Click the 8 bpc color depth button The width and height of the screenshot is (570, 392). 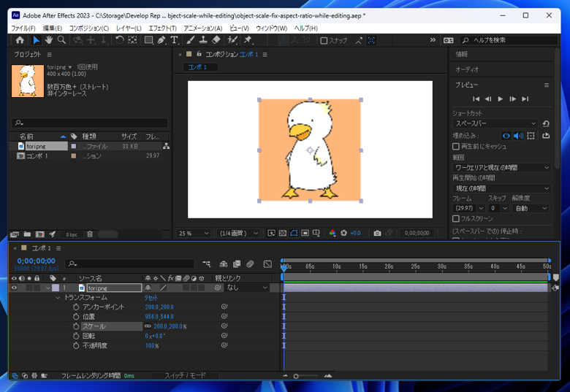72,234
